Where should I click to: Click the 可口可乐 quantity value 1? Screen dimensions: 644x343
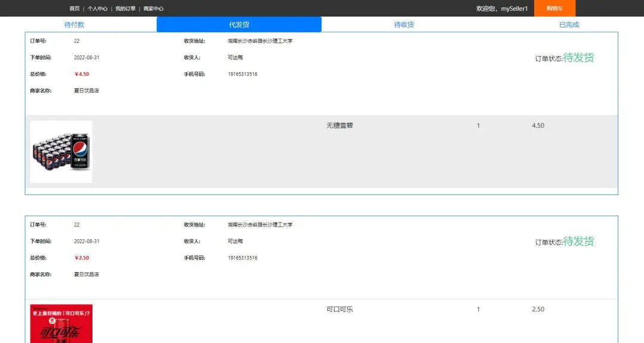(478, 309)
